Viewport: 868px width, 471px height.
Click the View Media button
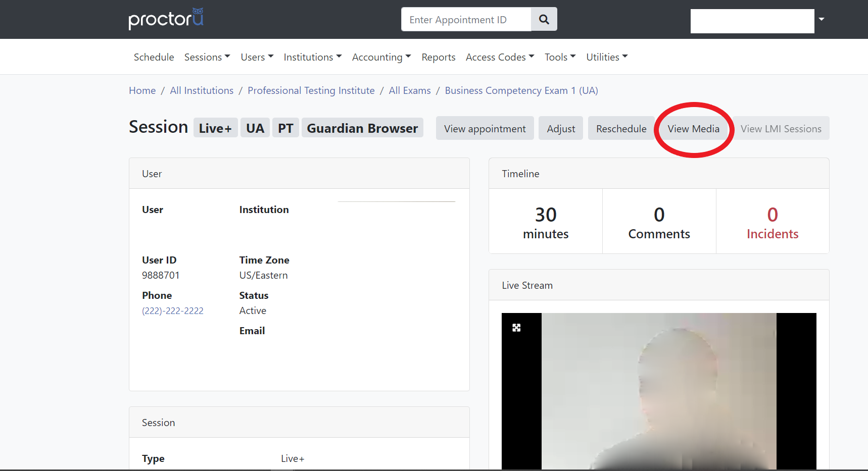693,128
